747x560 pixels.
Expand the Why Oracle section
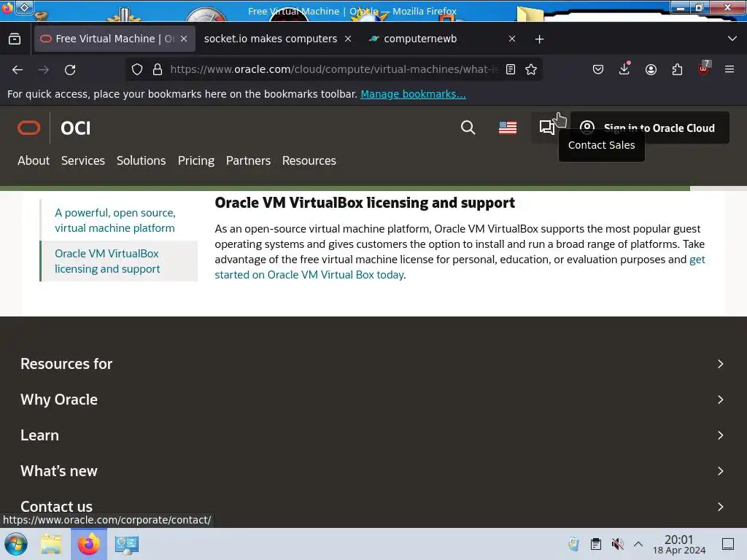point(373,400)
